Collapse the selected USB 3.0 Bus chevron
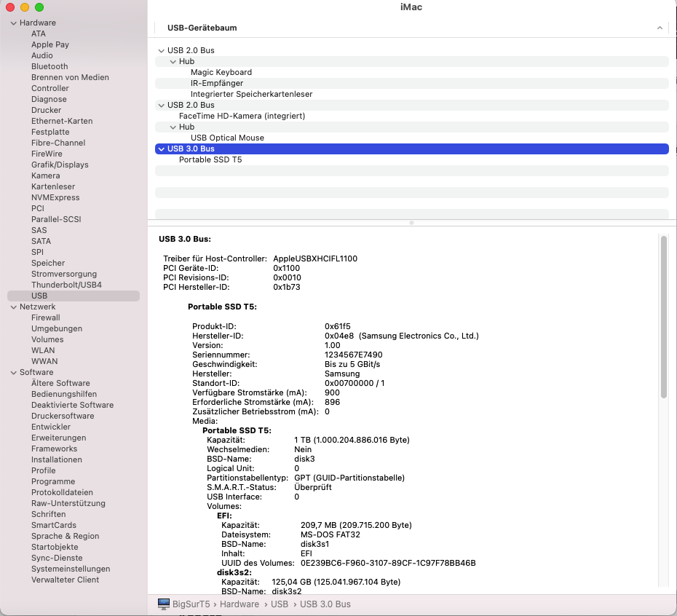The image size is (677, 616). (161, 149)
